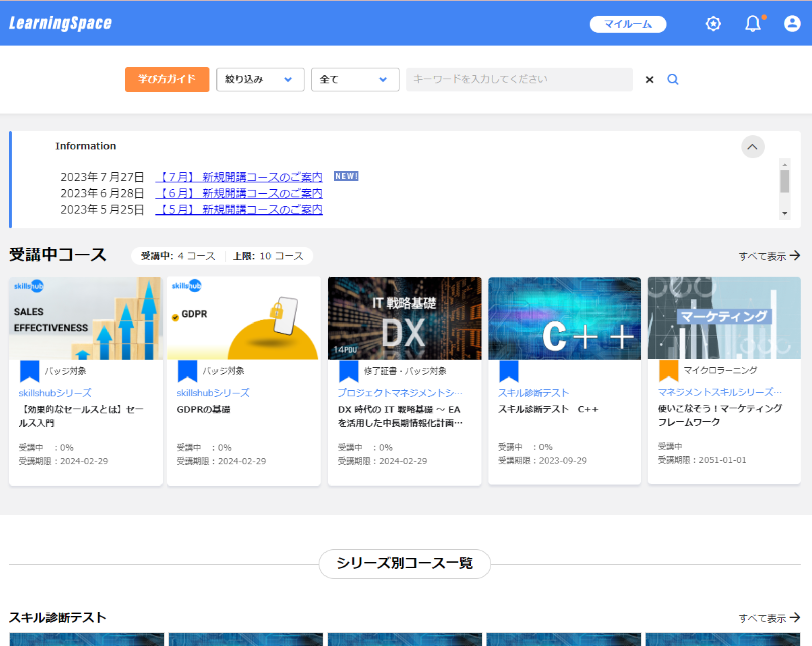
Task: Open the 【７月】新規開講コースのご案内 link
Action: [241, 177]
